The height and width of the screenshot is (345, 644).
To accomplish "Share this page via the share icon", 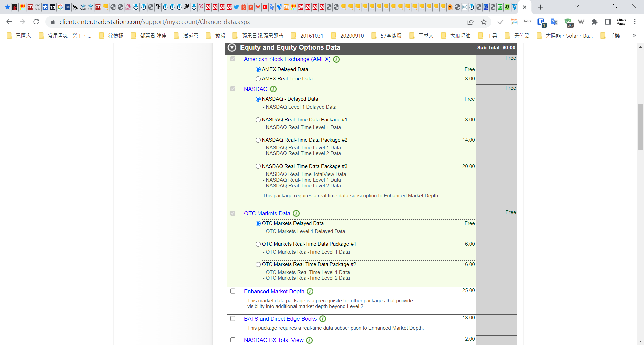I will (470, 22).
